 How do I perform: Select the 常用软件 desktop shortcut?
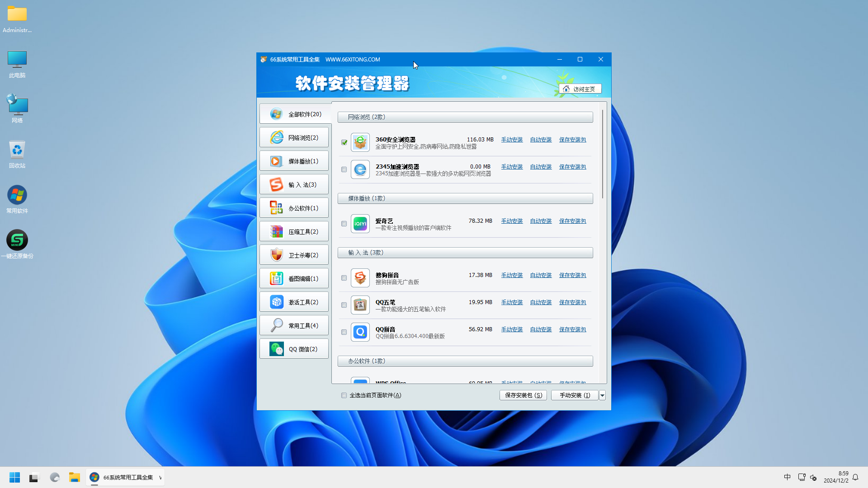17,199
